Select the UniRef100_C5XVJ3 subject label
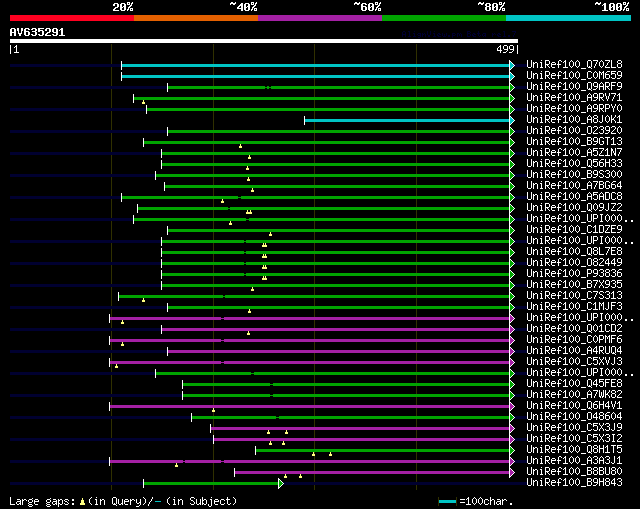This screenshot has height=509, width=640. [x=574, y=362]
